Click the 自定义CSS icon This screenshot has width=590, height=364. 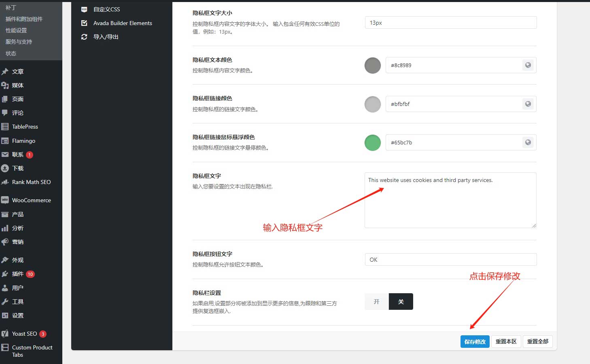84,9
